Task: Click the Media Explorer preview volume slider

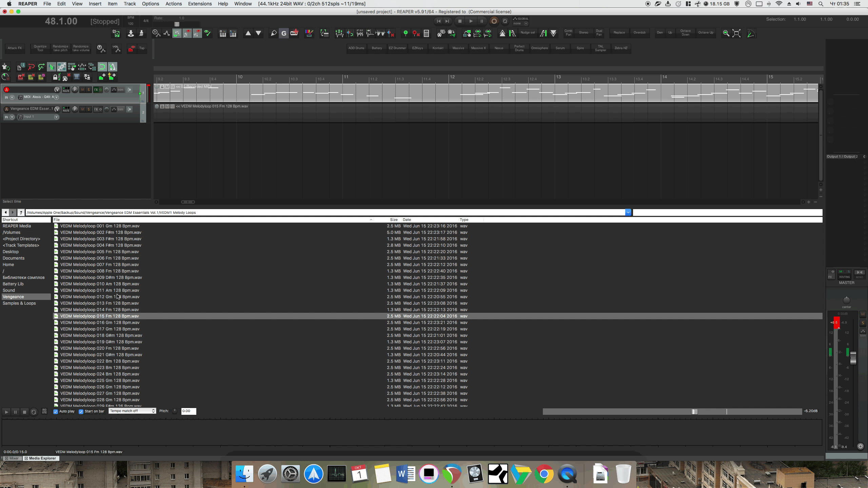Action: click(x=694, y=411)
